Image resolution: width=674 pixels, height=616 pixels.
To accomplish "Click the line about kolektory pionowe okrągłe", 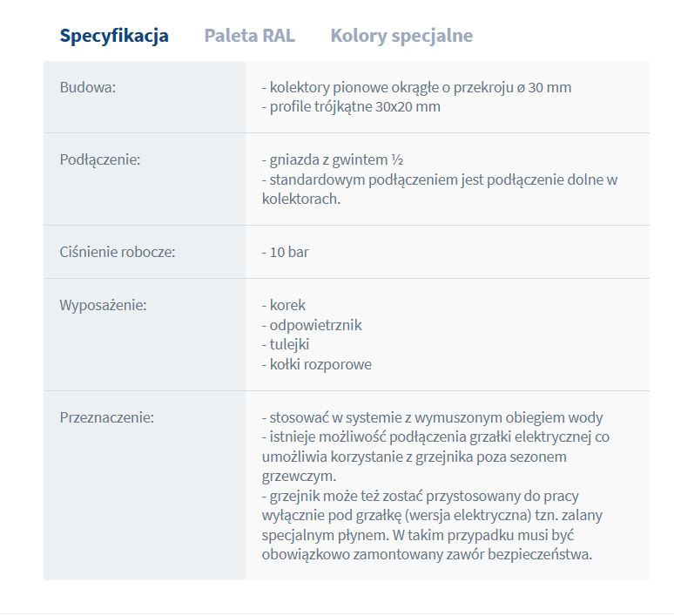I will coord(416,87).
